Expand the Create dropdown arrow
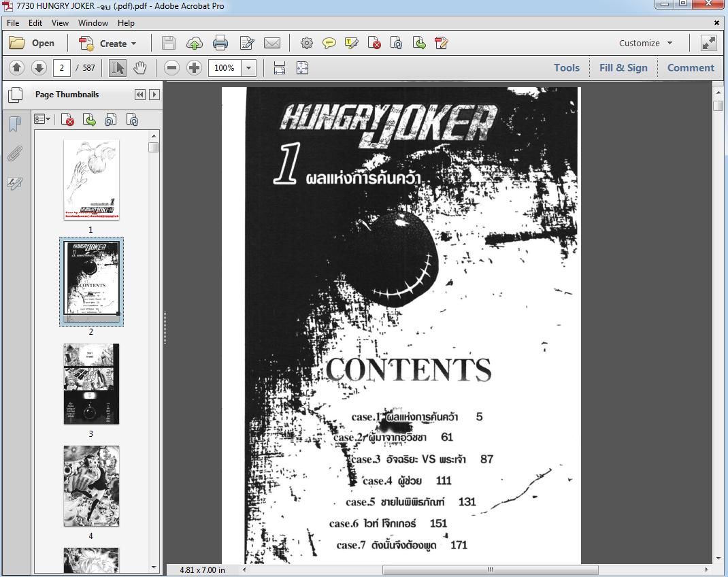 [134, 44]
